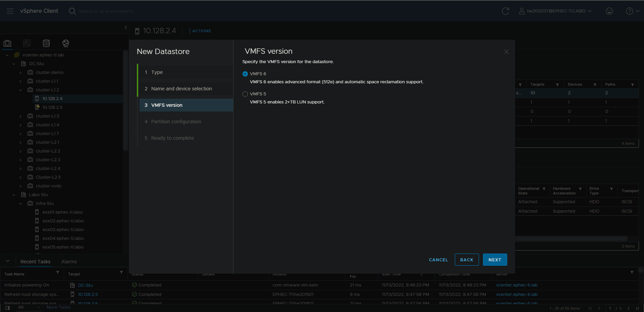Screen dimensions: 644x312
Task: Open the Actions menu for host 10.128.2.4
Action: [x=200, y=31]
